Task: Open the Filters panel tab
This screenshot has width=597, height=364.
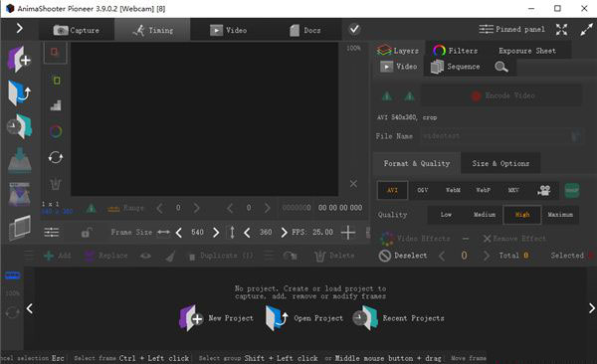Action: coord(455,51)
